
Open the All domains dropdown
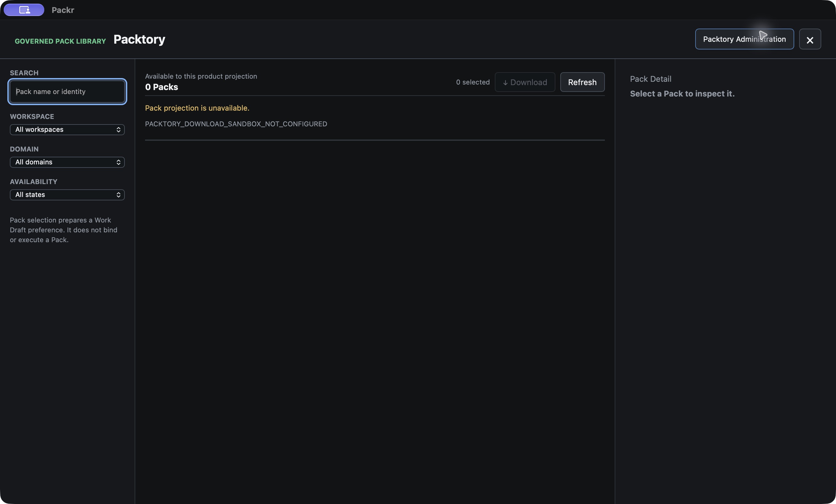coord(67,162)
